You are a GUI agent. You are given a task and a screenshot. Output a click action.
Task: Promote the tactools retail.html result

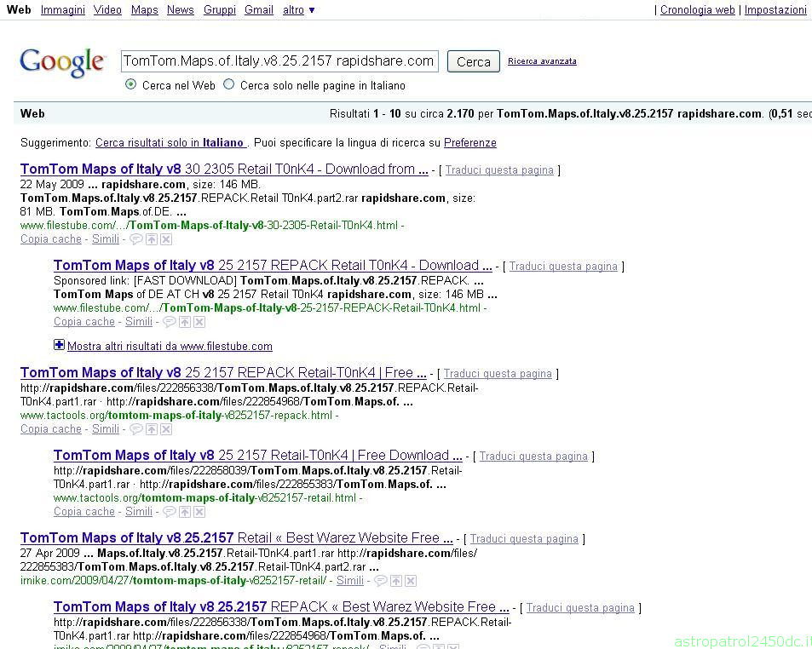[x=185, y=512]
